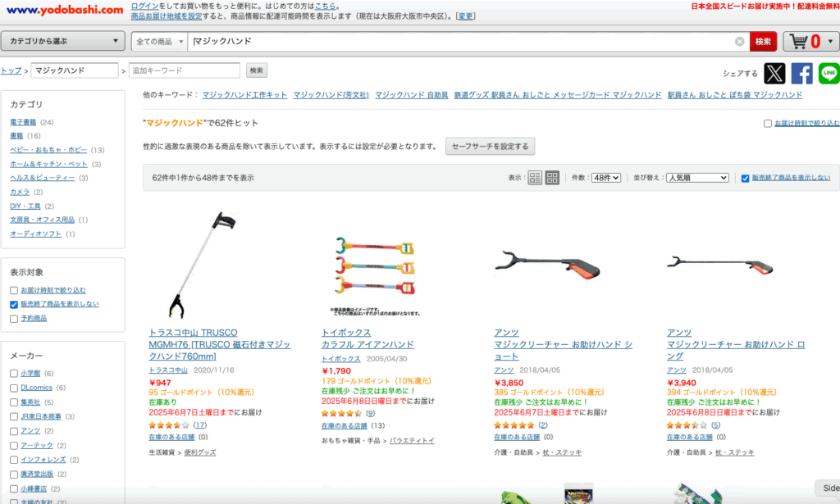Screen dimensions: 840x504
Task: Open the マジックハンド工作キット keyword link
Action: tap(244, 95)
